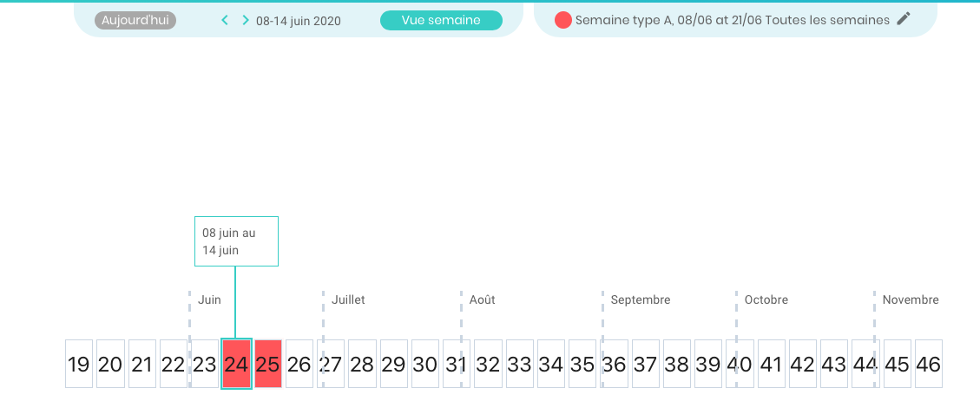Open Semaine type A schedule label
The width and height of the screenshot is (980, 408).
tap(733, 20)
